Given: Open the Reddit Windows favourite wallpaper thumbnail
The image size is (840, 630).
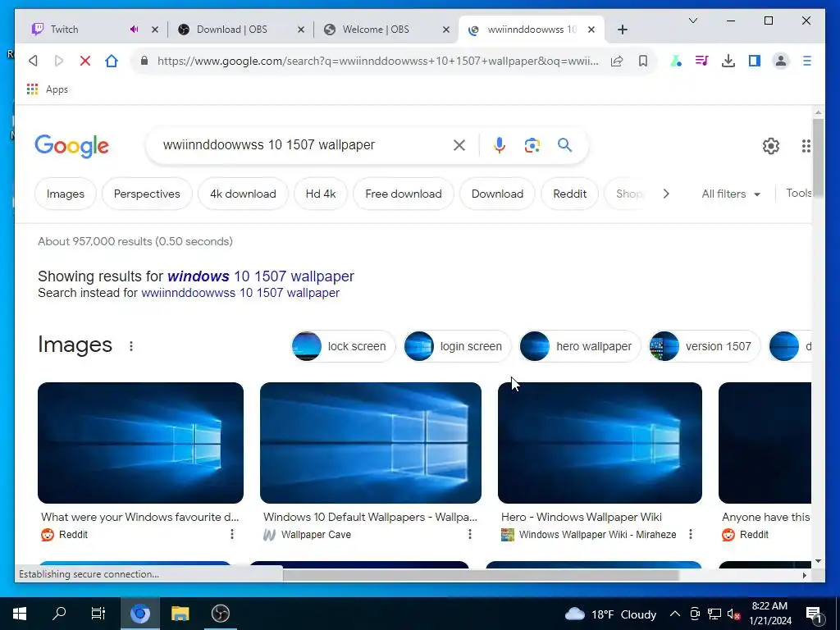Looking at the screenshot, I should click(x=140, y=442).
